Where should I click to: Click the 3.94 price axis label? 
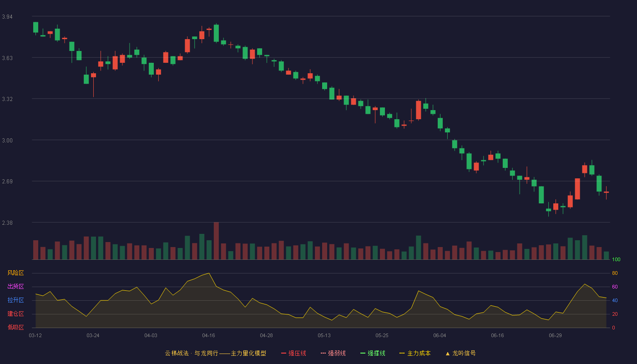pos(7,17)
